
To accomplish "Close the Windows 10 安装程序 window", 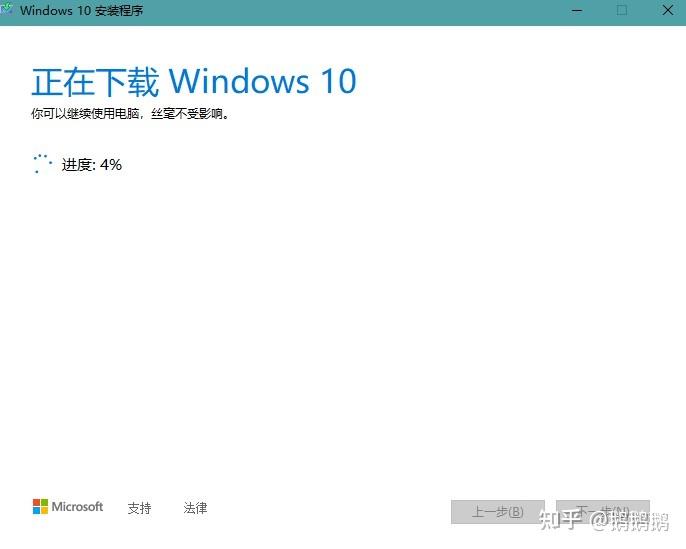I will click(668, 10).
